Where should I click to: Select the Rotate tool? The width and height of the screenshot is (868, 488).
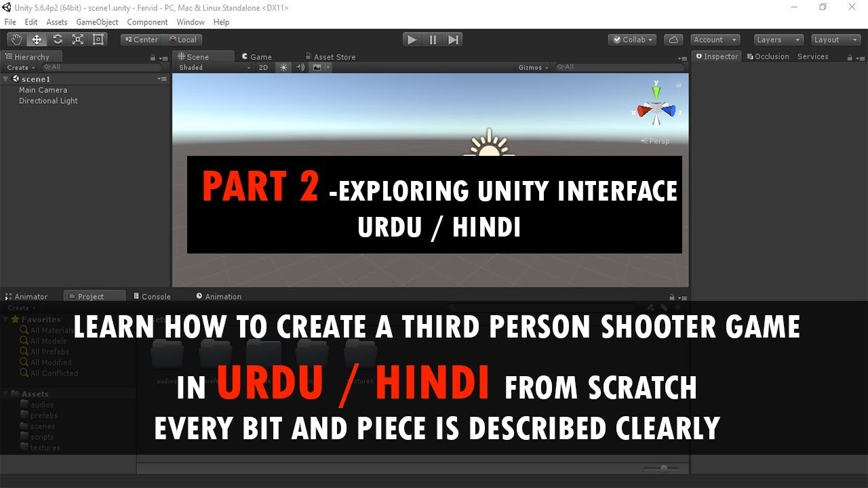pyautogui.click(x=58, y=39)
